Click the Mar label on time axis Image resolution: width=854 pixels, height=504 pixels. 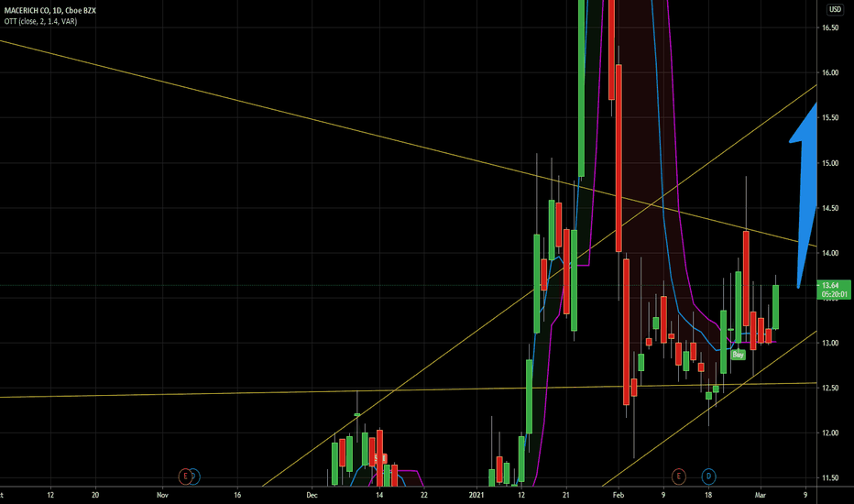(761, 495)
